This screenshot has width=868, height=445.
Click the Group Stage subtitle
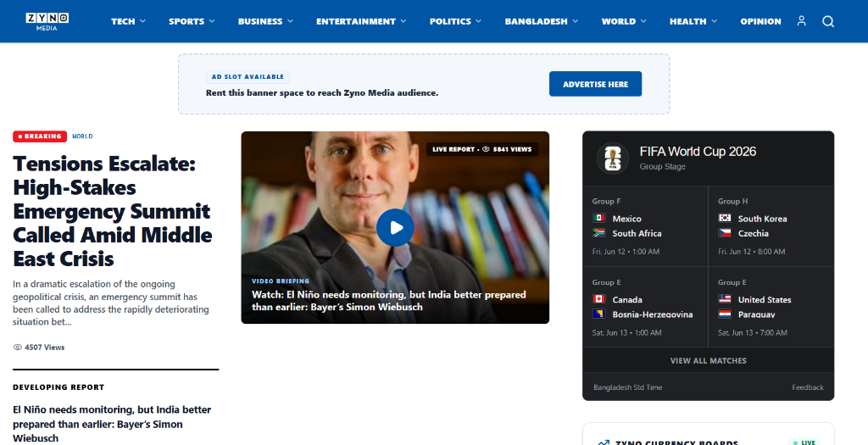coord(662,166)
